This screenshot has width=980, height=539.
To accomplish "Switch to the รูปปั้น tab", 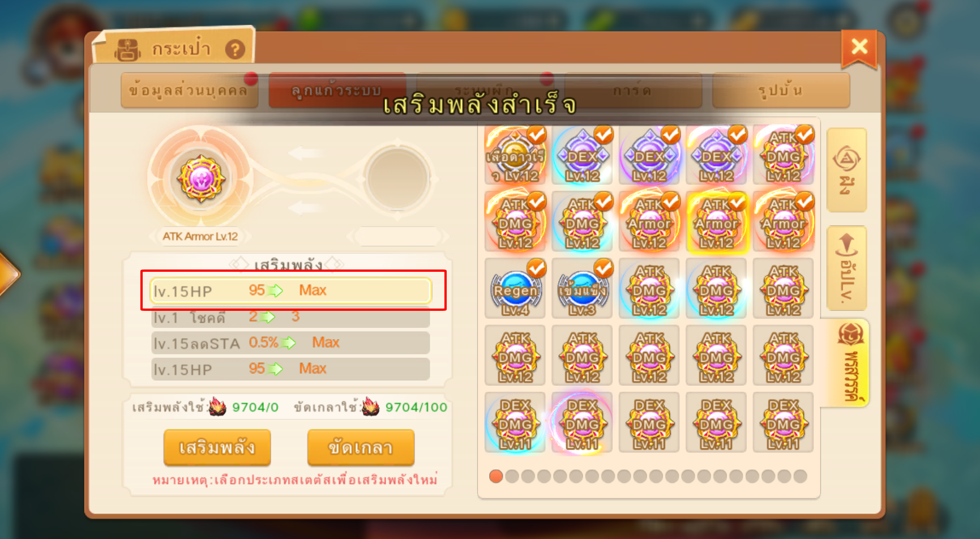I will pyautogui.click(x=781, y=90).
